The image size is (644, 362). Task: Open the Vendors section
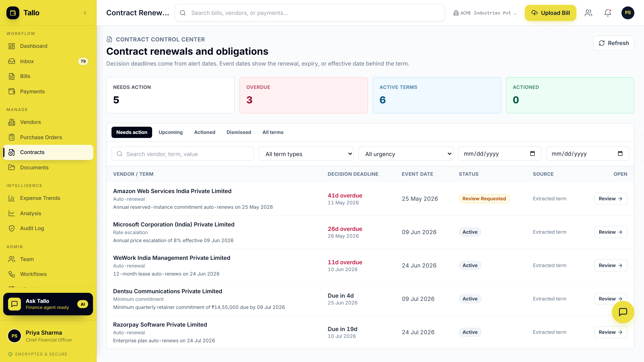(48, 122)
